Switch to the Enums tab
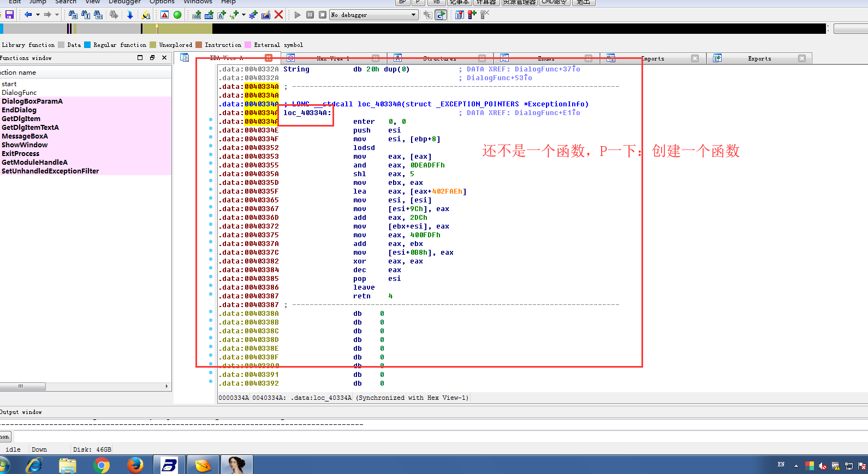The image size is (868, 474). 546,58
